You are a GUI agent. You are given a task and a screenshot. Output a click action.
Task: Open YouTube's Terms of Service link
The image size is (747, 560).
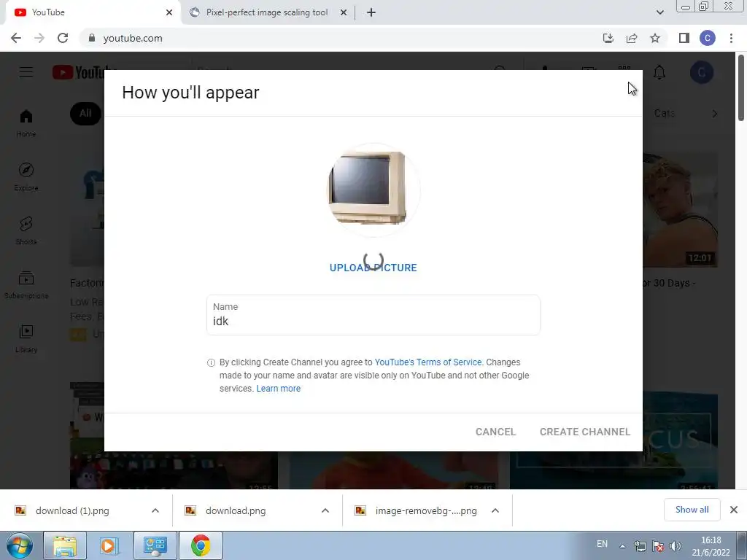tap(427, 362)
